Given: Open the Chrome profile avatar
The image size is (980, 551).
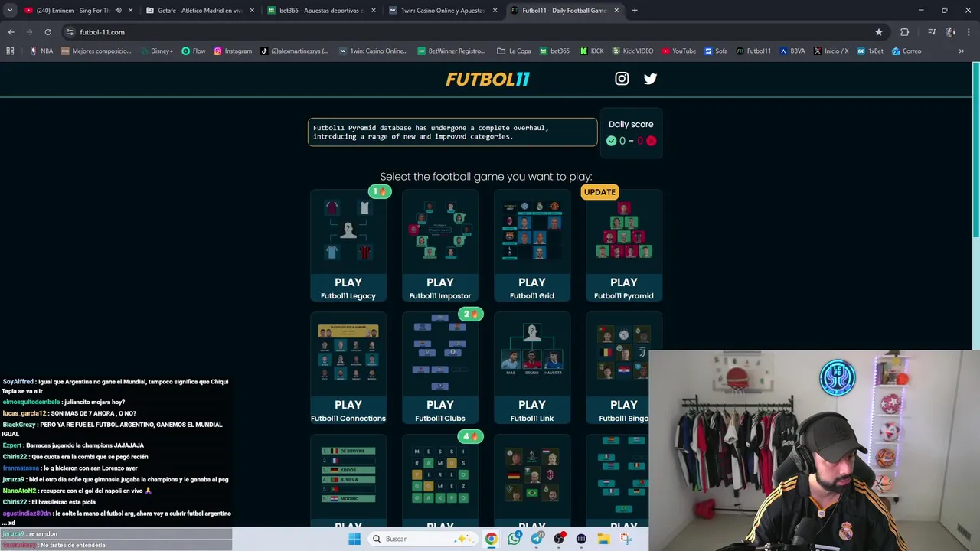Looking at the screenshot, I should click(950, 32).
